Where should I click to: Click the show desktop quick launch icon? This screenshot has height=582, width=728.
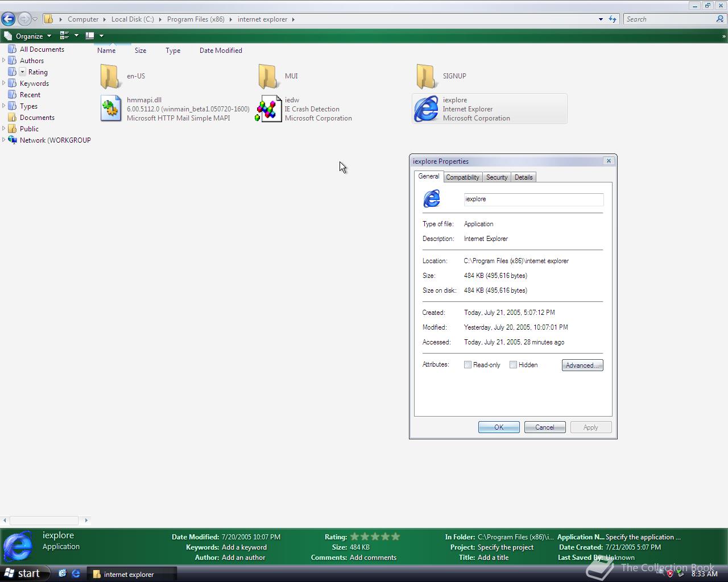63,574
